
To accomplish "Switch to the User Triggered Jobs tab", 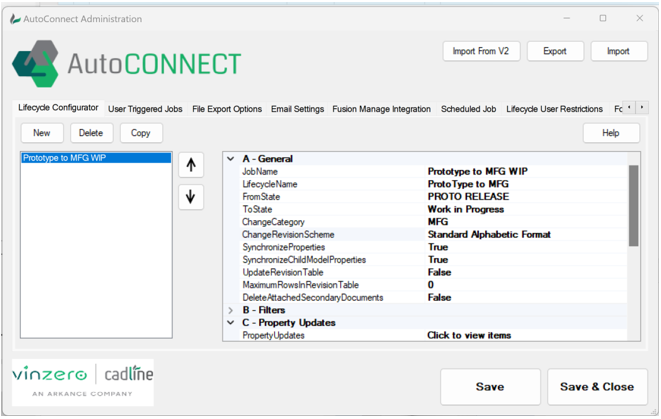I will 145,109.
